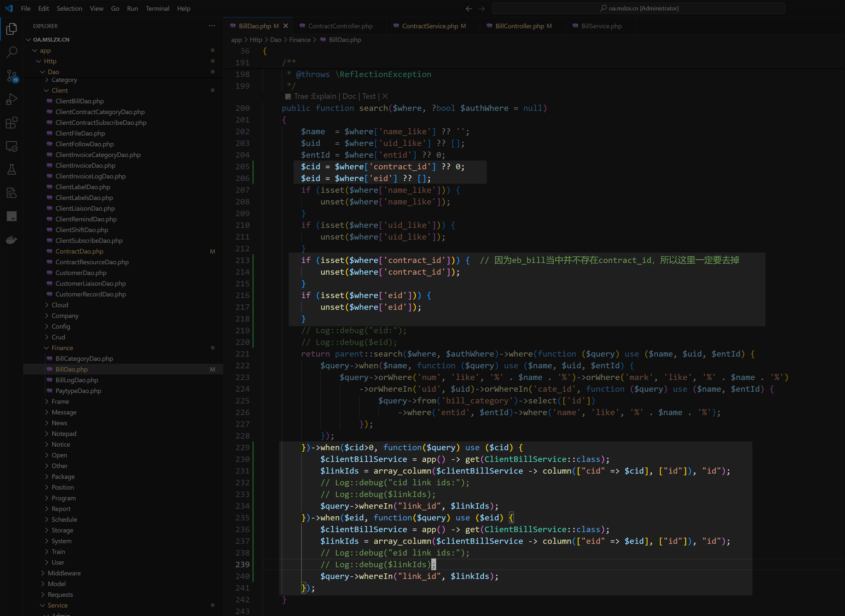Screen dimensions: 845x616
Task: Expand the Notepad folder
Action: pos(64,433)
